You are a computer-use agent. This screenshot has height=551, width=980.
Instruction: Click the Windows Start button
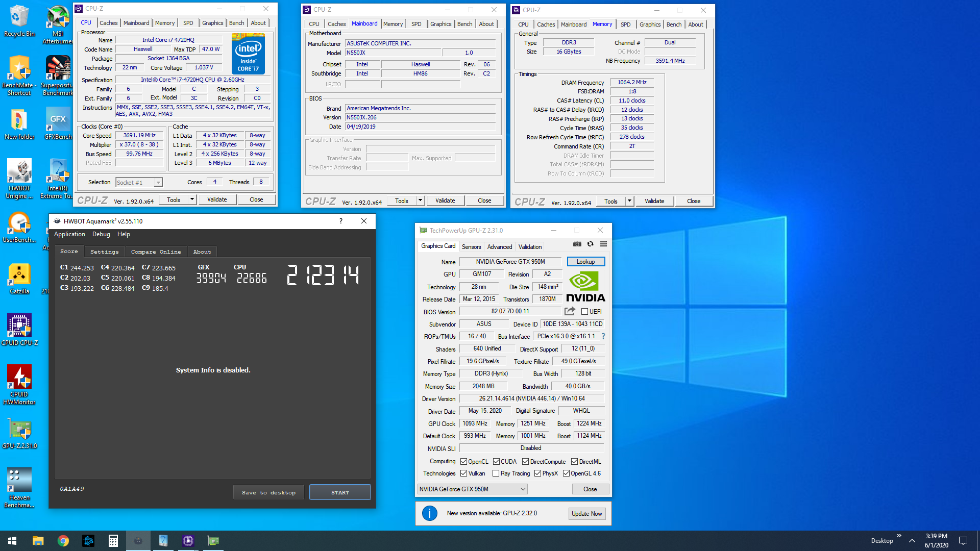pos(12,541)
